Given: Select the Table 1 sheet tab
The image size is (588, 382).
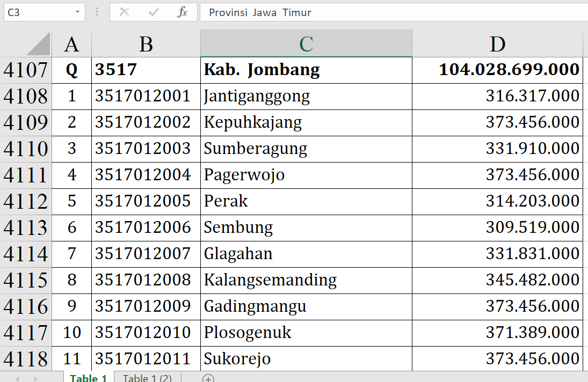Looking at the screenshot, I should click(89, 378).
